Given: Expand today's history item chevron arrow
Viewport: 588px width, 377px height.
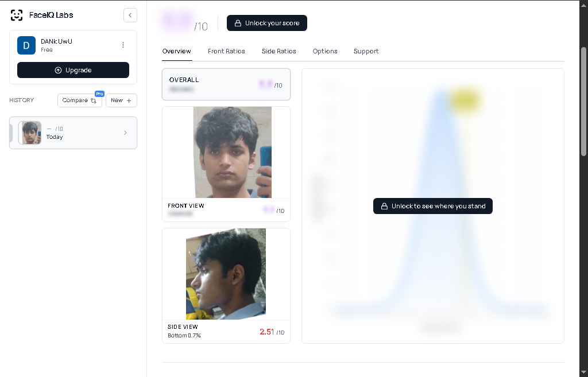Looking at the screenshot, I should [x=126, y=133].
